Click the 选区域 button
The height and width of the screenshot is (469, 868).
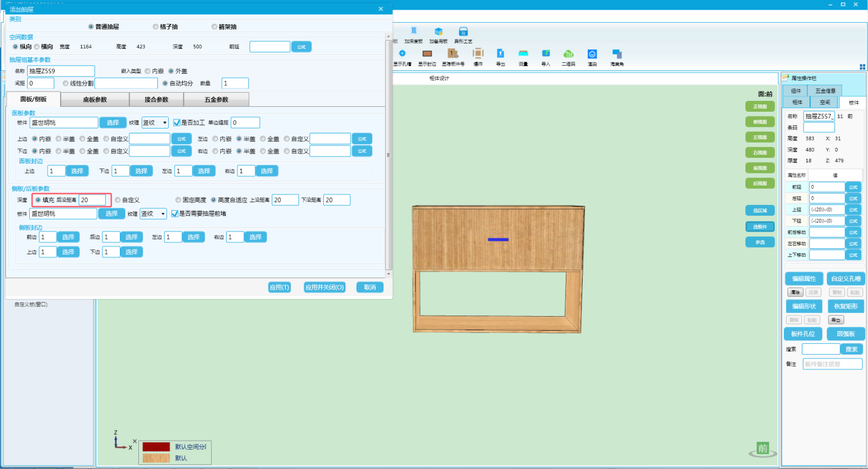click(760, 210)
